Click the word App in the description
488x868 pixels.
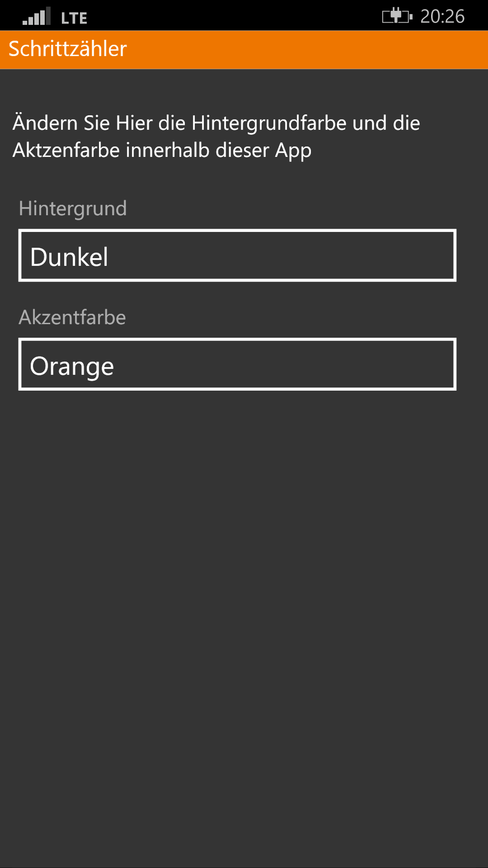(293, 151)
